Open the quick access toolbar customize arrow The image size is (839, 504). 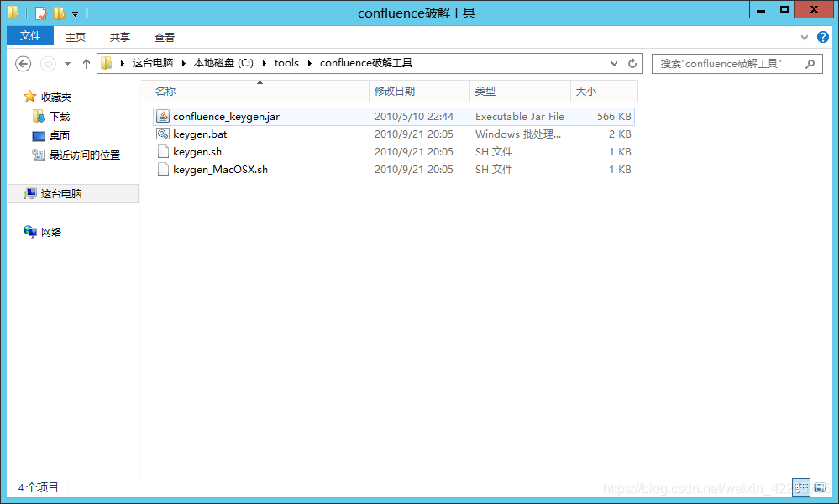click(x=75, y=14)
